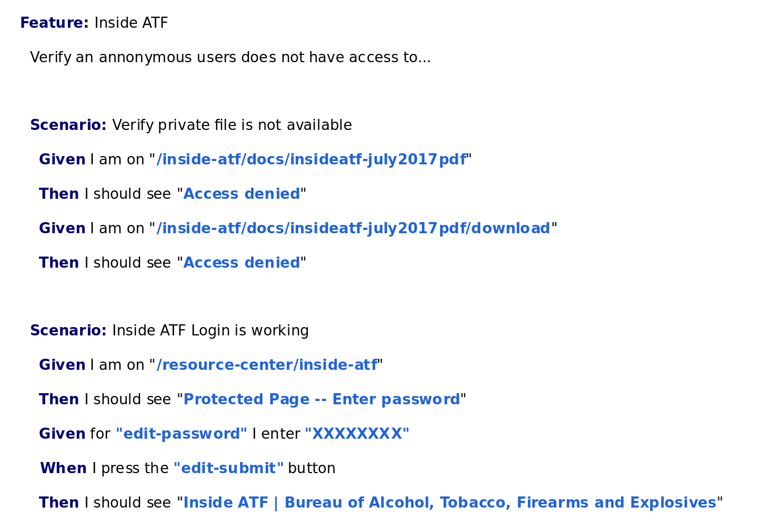Click the "Inside ATF | Bureau of Alcohol" string
Screen dimensions: 770x532
450,503
